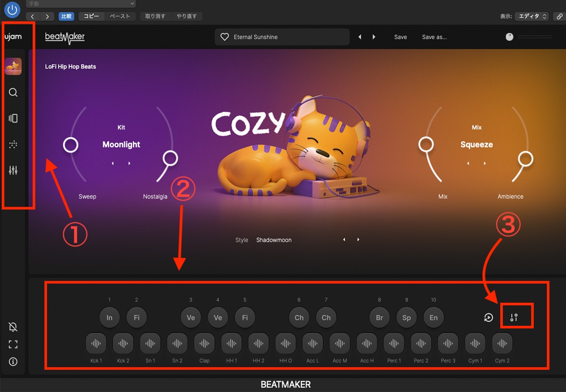The height and width of the screenshot is (392, 566).
Task: Click the Save as... button
Action: pos(435,37)
